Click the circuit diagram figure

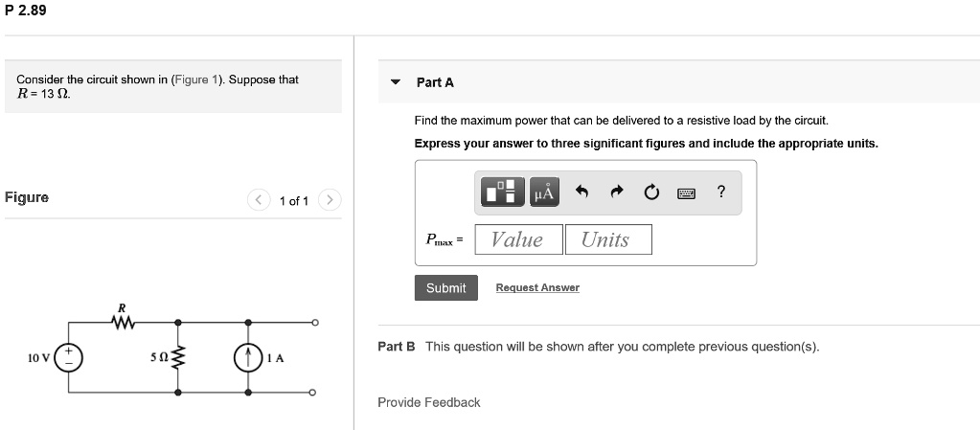[x=173, y=351]
